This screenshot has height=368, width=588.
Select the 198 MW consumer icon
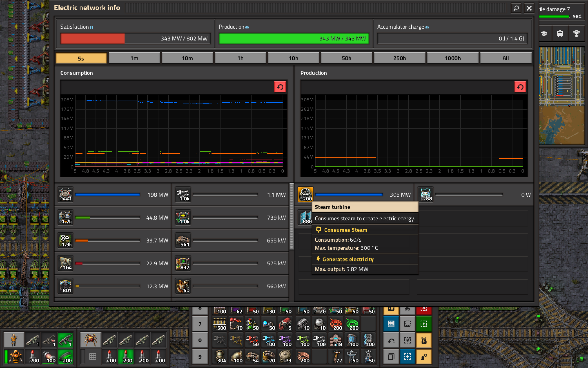[x=66, y=195]
